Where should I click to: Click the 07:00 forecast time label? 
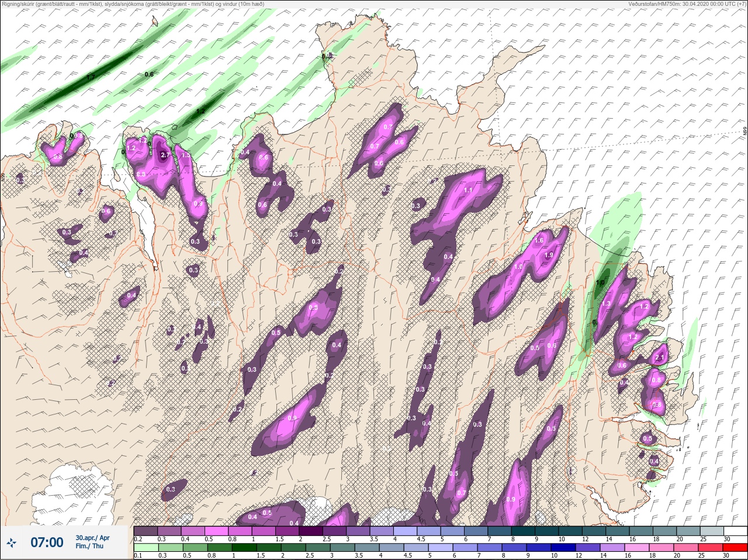tap(47, 542)
